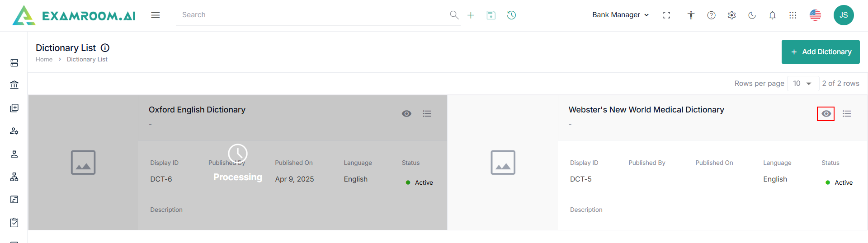Open the hamburger navigation menu

coord(156,15)
